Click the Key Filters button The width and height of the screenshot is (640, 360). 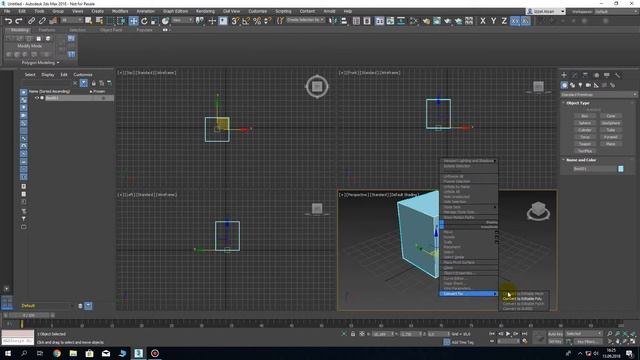pos(587,342)
